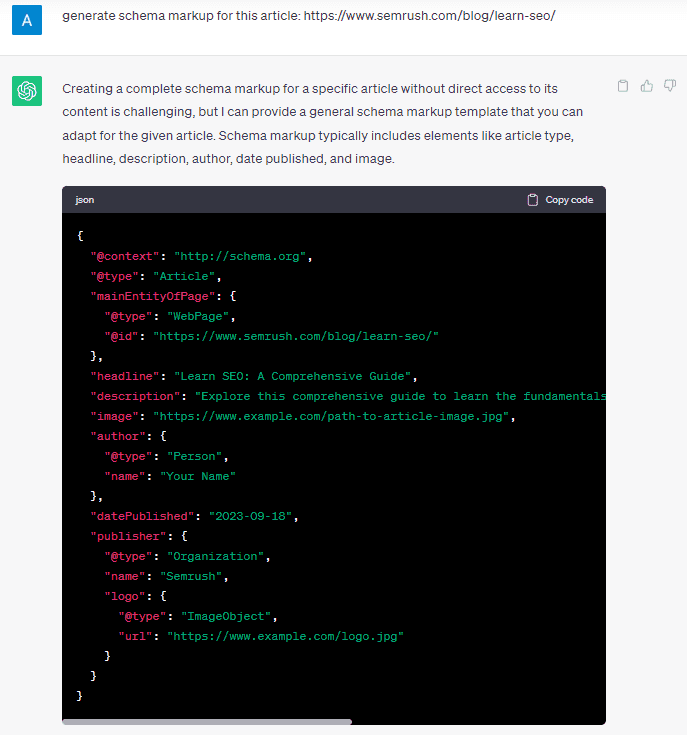This screenshot has height=735, width=687.
Task: Click the "Person" value
Action: point(194,457)
